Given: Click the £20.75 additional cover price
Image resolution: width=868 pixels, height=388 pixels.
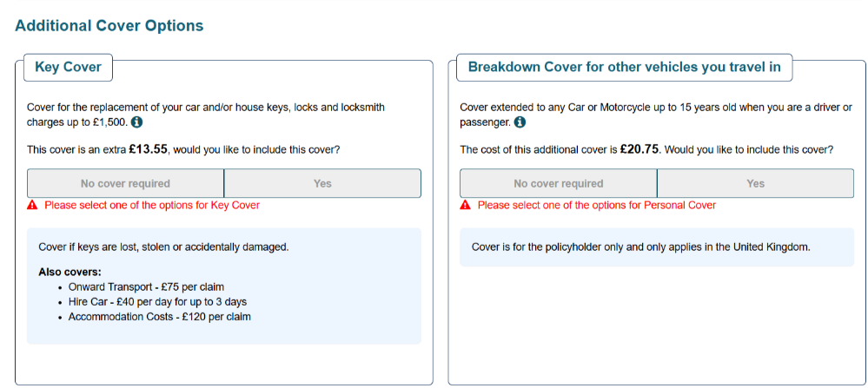Looking at the screenshot, I should coord(639,149).
